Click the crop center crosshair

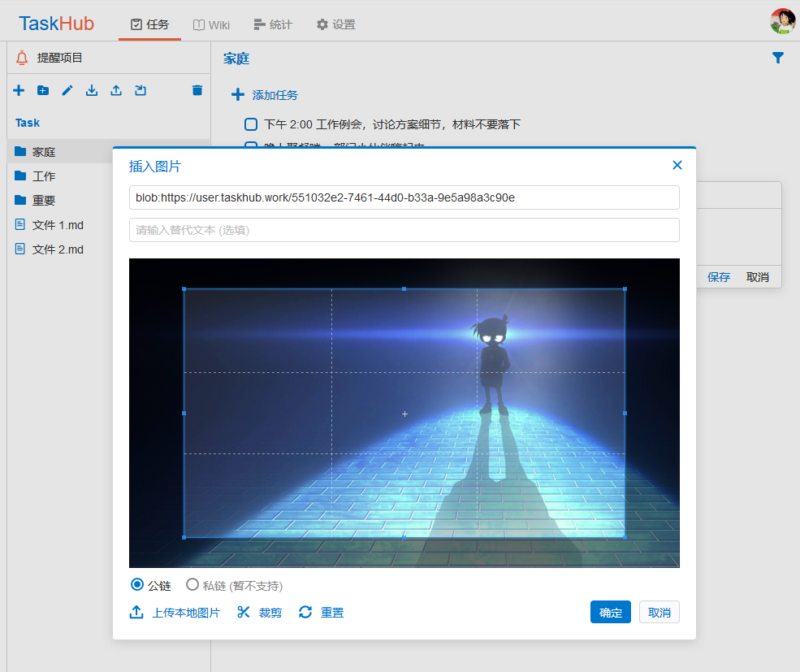[404, 414]
